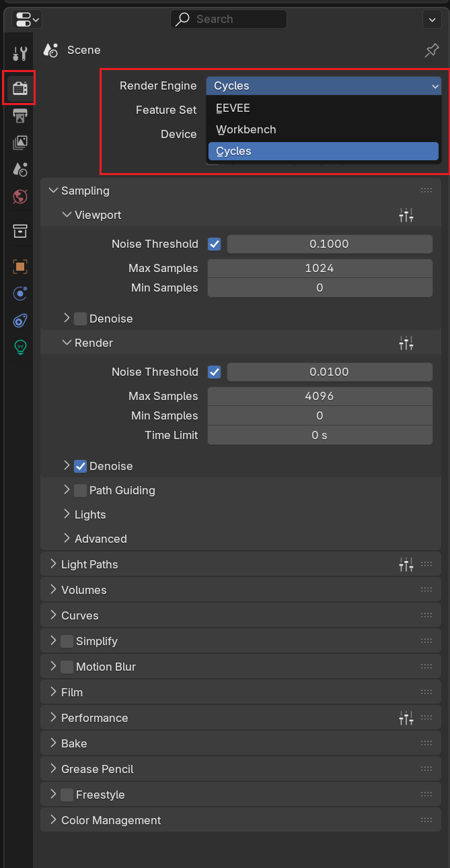This screenshot has width=450, height=868.
Task: Expand the Advanced subpanel
Action: tap(67, 539)
